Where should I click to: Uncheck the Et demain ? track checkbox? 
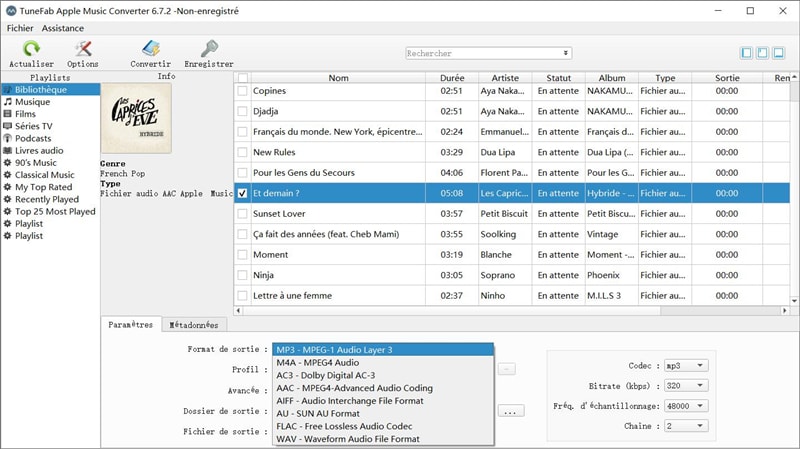coord(242,193)
